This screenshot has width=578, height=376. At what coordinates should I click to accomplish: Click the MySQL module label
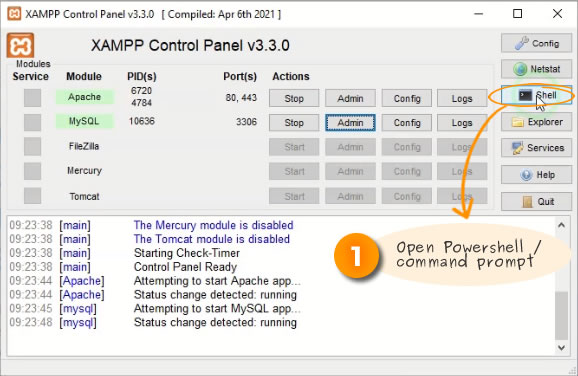point(84,121)
